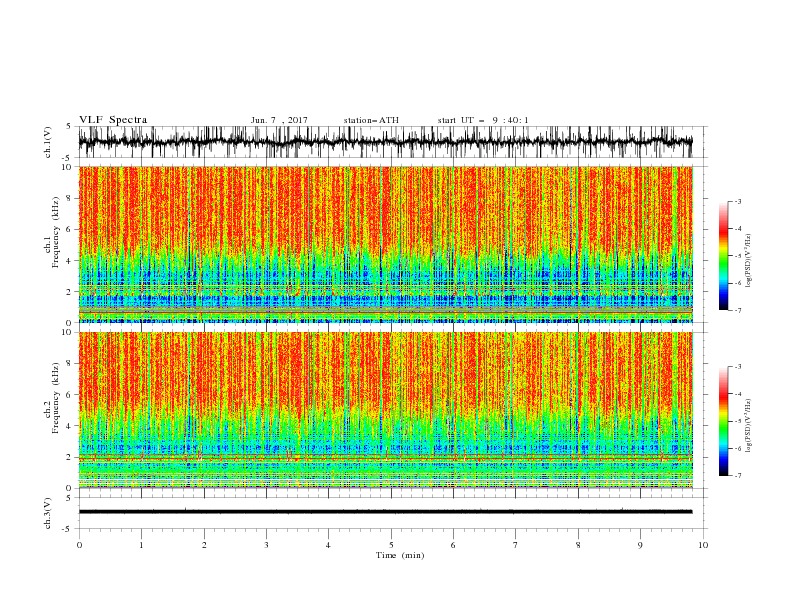792x612 pixels.
Task: Click the ch.2 "Frequency (kHz)" axis label
Action: pos(56,398)
